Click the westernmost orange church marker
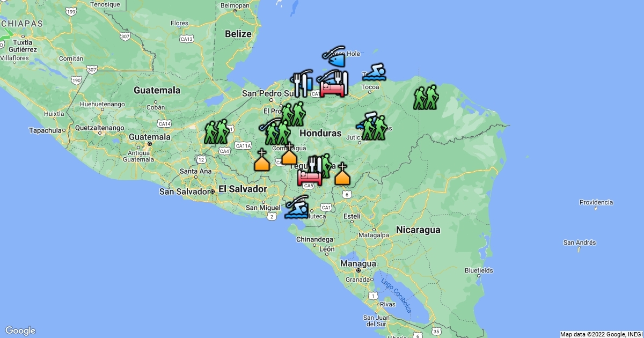The height and width of the screenshot is (338, 644). 261,160
